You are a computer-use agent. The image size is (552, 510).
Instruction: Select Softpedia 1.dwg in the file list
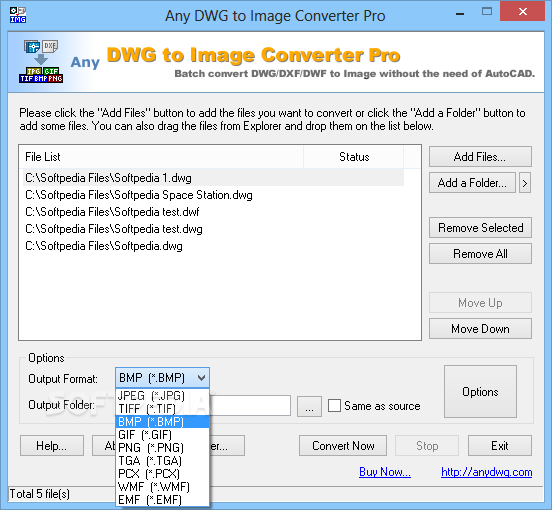coord(214,178)
